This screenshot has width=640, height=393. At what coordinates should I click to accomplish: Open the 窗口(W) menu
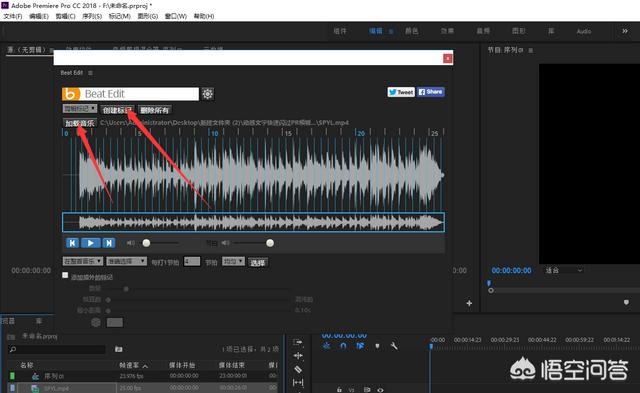[176, 16]
